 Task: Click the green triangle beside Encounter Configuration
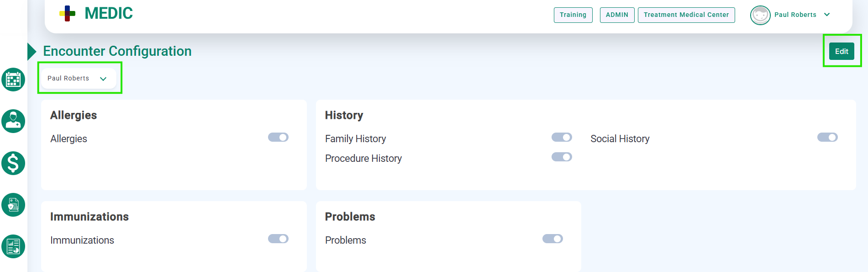pos(32,51)
